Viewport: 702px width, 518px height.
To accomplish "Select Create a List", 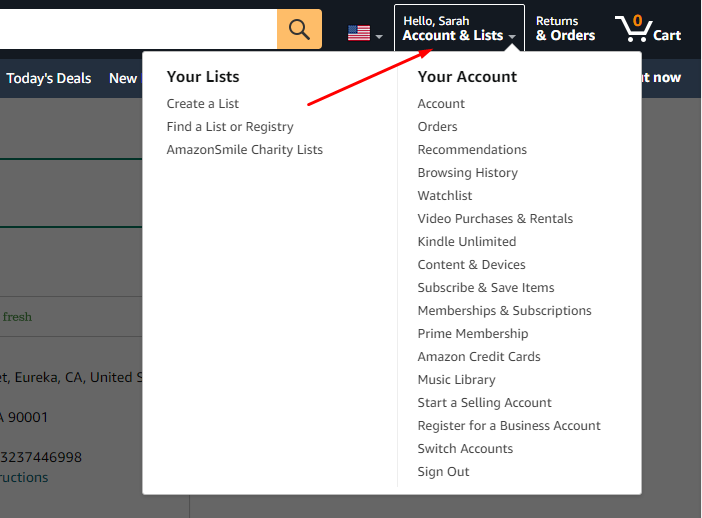I will pos(203,103).
